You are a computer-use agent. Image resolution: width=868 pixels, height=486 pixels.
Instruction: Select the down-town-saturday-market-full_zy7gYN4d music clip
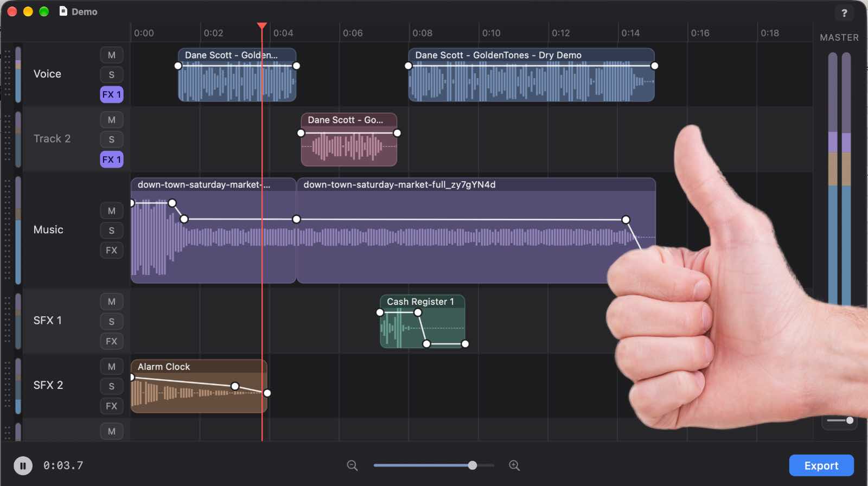click(x=476, y=231)
